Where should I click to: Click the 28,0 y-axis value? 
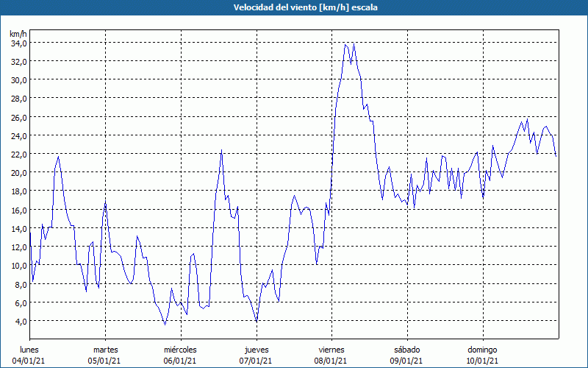18,99
